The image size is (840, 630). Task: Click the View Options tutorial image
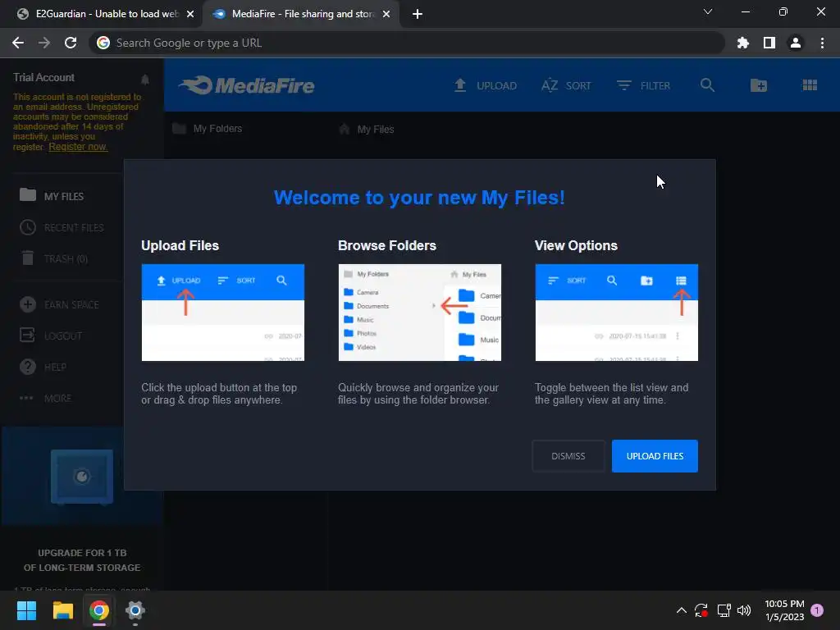pyautogui.click(x=617, y=313)
